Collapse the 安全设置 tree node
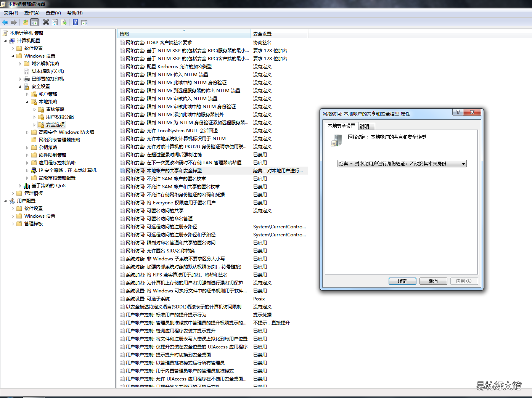Viewport: 532px width, 398px height. pos(20,87)
